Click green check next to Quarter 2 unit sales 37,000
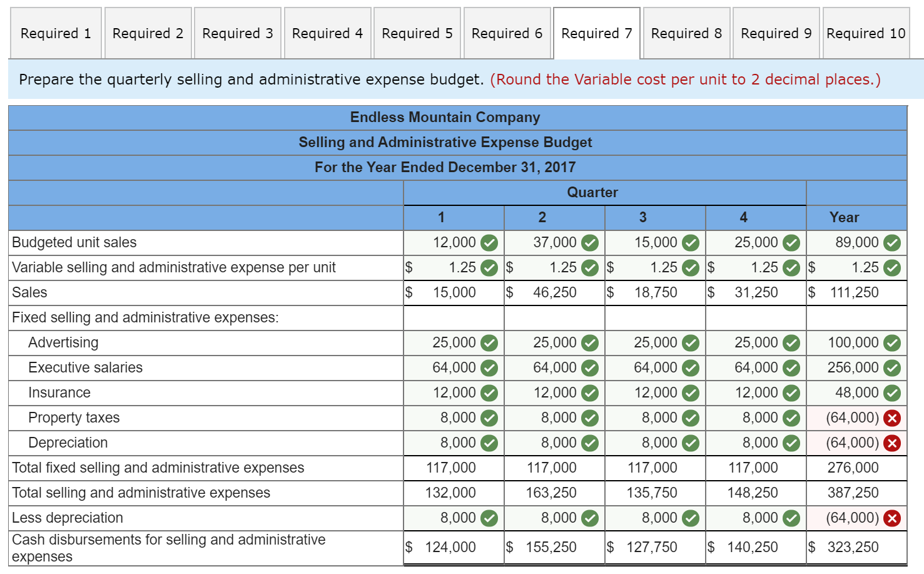This screenshot has width=924, height=574. pos(590,243)
